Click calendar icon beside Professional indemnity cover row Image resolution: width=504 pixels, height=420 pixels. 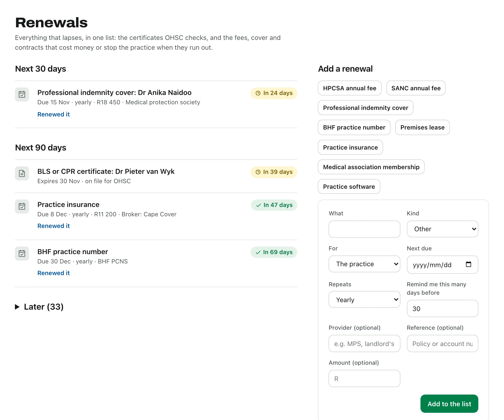coord(22,94)
